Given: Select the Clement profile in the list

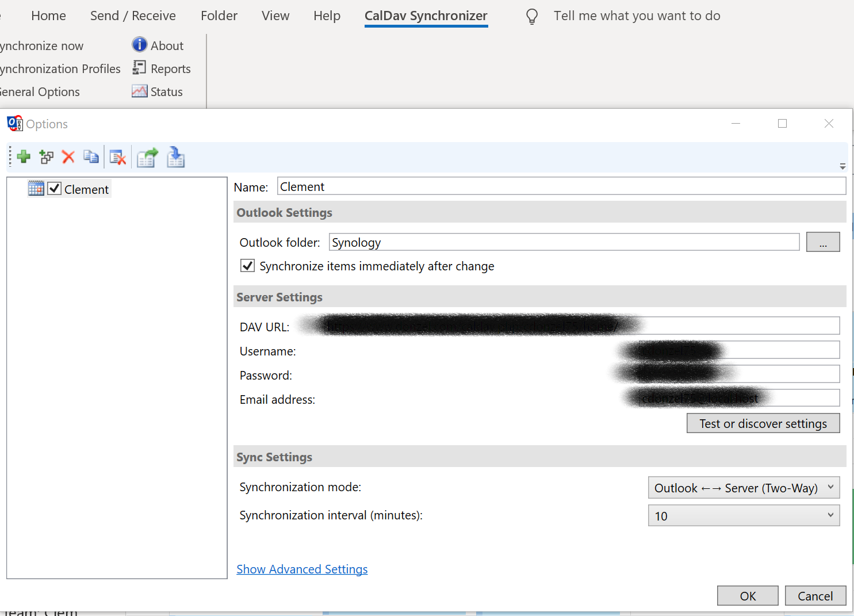Looking at the screenshot, I should pyautogui.click(x=86, y=189).
